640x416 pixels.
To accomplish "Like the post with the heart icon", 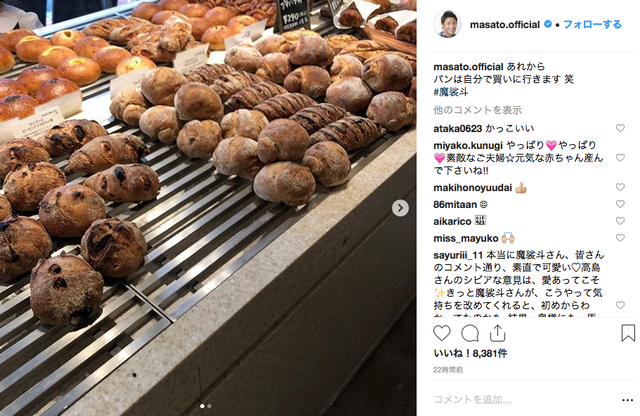I will 442,333.
